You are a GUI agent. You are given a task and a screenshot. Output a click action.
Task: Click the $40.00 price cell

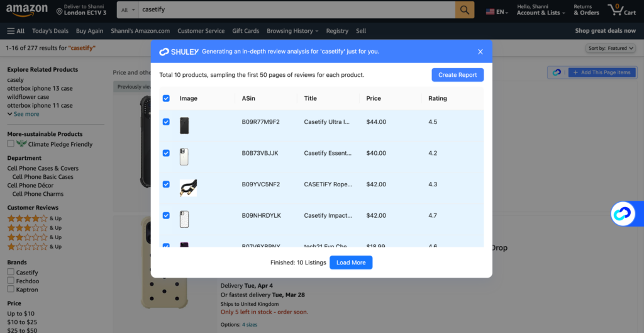[x=376, y=153]
